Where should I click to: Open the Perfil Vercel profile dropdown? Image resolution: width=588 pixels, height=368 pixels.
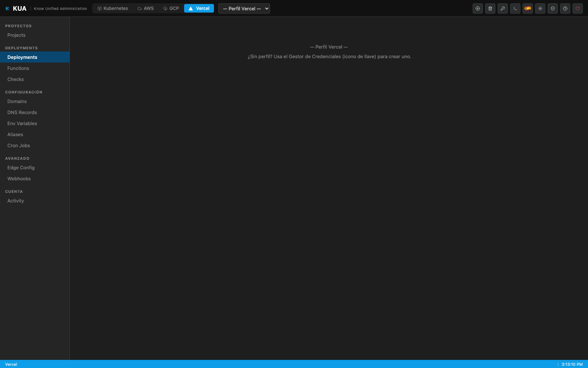[244, 8]
